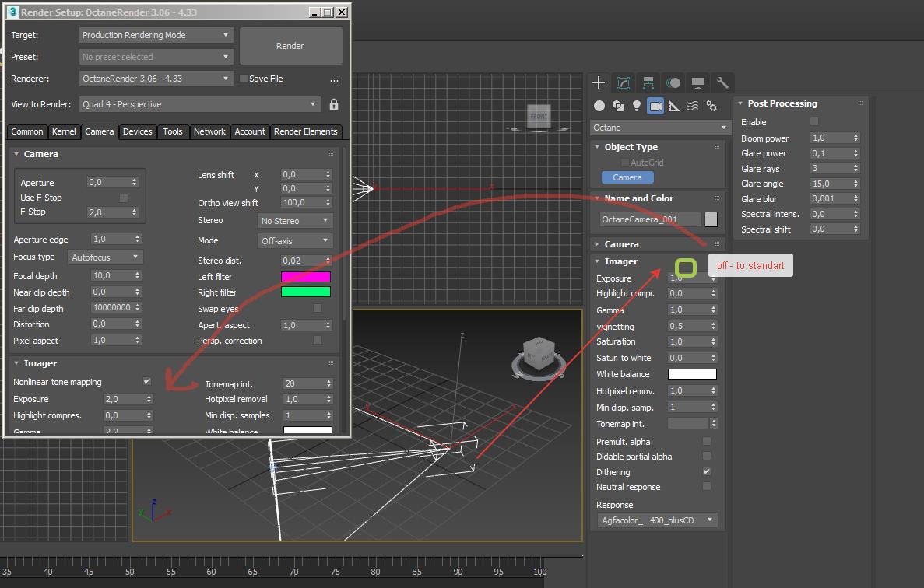Click the Render button
This screenshot has width=924, height=588.
290,46
